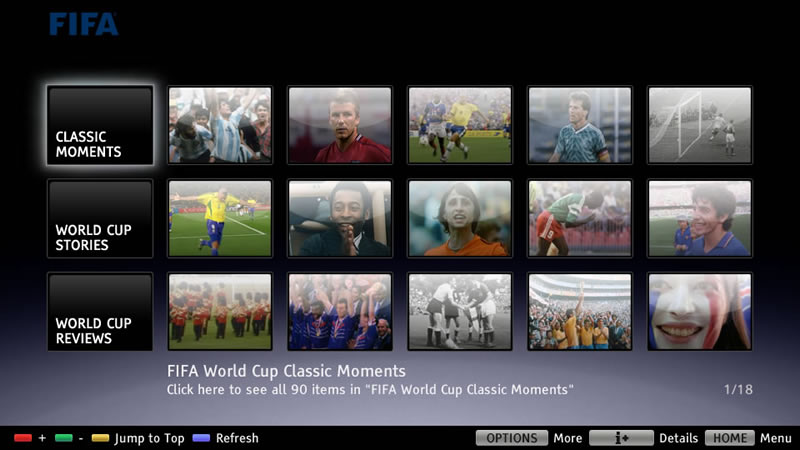Click the FIFA logo
The image size is (800, 450).
pos(84,24)
